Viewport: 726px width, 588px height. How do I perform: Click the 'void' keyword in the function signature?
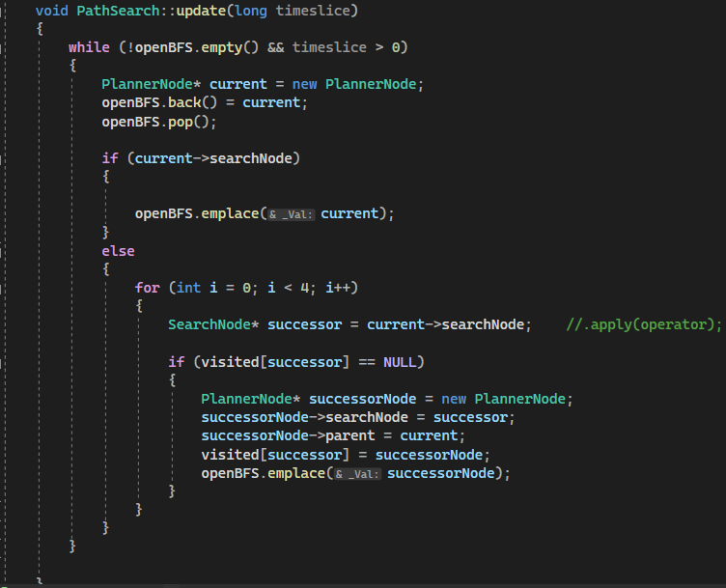[x=51, y=11]
